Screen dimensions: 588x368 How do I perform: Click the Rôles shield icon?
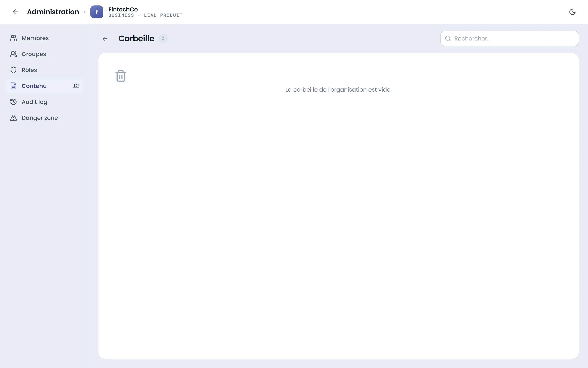click(x=14, y=70)
